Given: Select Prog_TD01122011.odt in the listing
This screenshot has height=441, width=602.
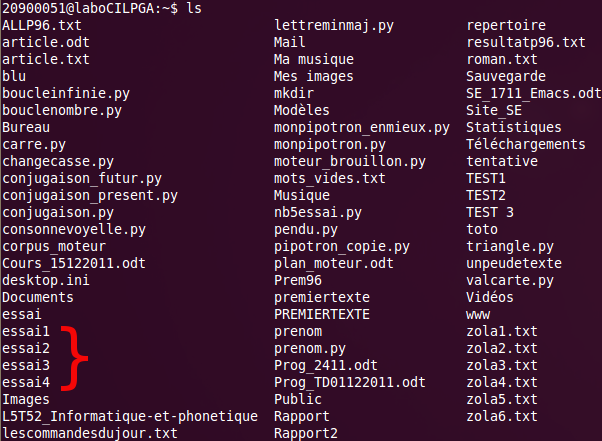Looking at the screenshot, I should (x=350, y=383).
